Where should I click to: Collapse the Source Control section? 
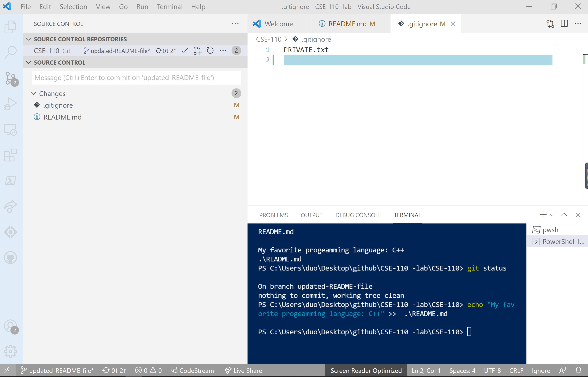29,62
